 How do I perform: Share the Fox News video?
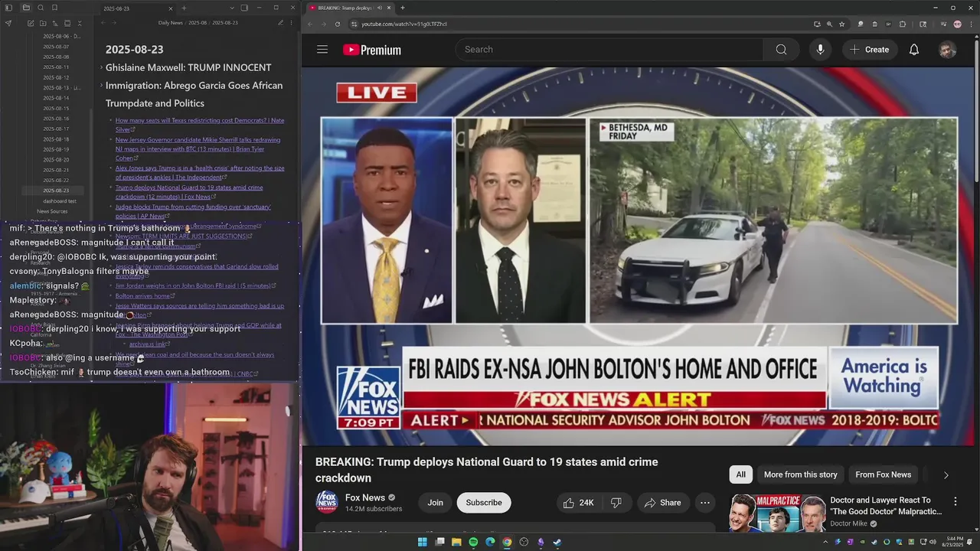point(663,503)
